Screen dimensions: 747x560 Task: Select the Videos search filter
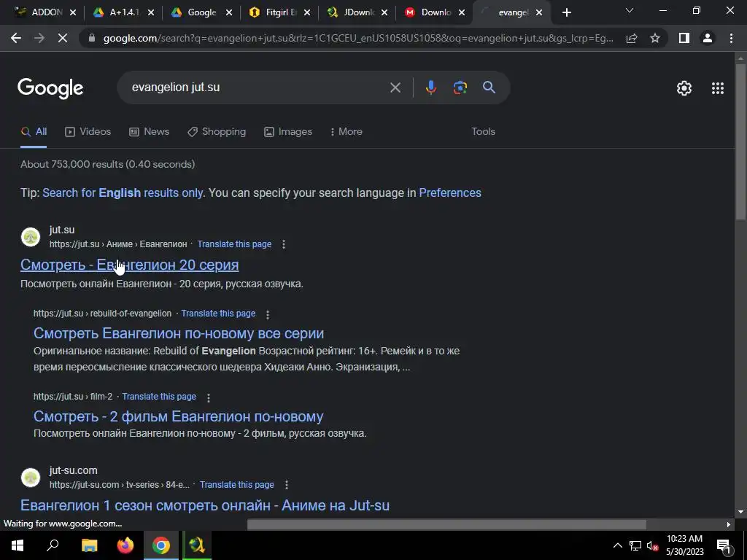(x=88, y=132)
